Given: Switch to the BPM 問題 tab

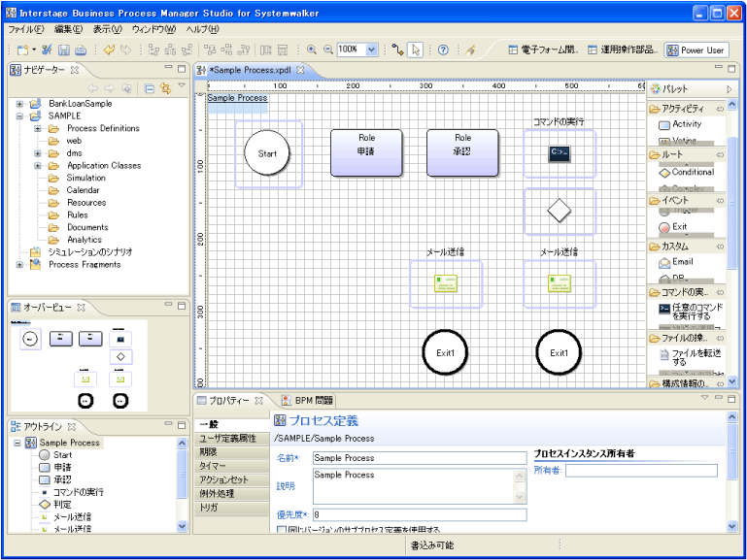Looking at the screenshot, I should 307,401.
